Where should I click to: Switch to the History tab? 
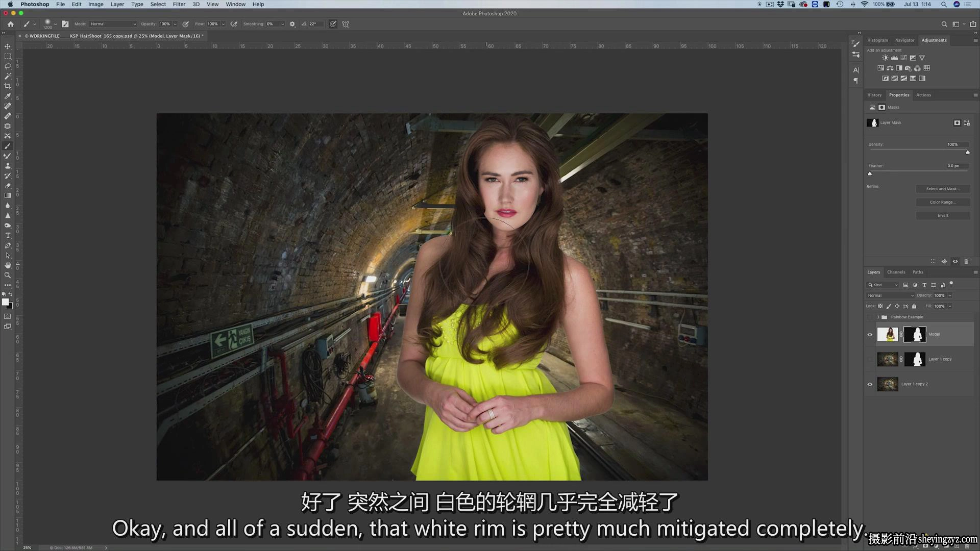874,95
